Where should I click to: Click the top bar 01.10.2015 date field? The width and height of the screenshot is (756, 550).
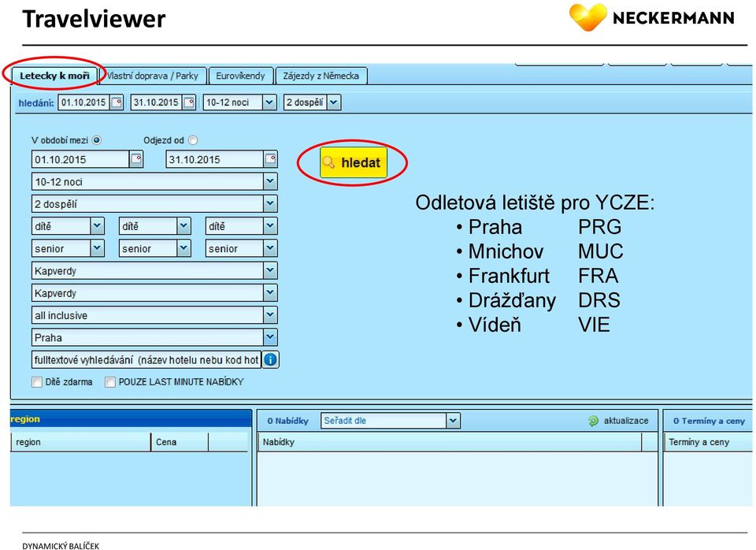(x=84, y=102)
